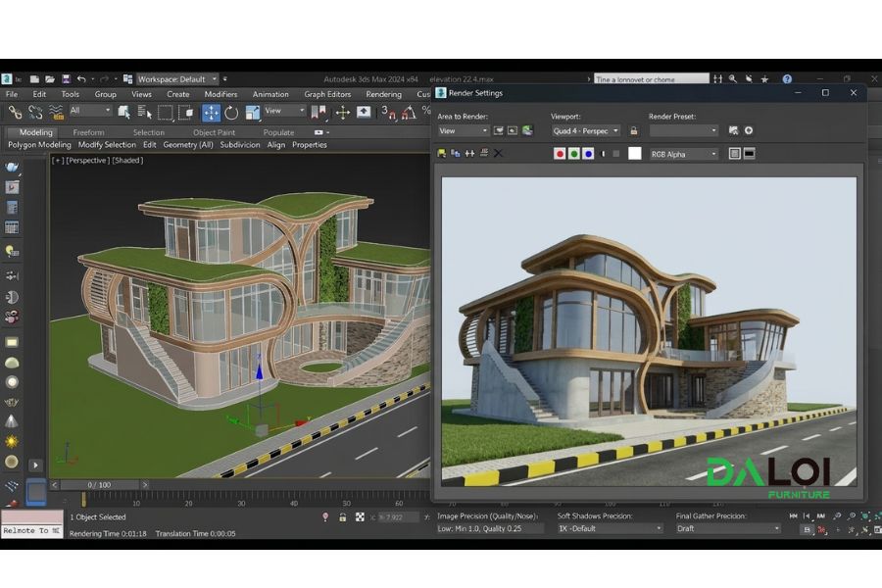Save the scene with the floppy icon
Image resolution: width=882 pixels, height=588 pixels.
tap(66, 79)
